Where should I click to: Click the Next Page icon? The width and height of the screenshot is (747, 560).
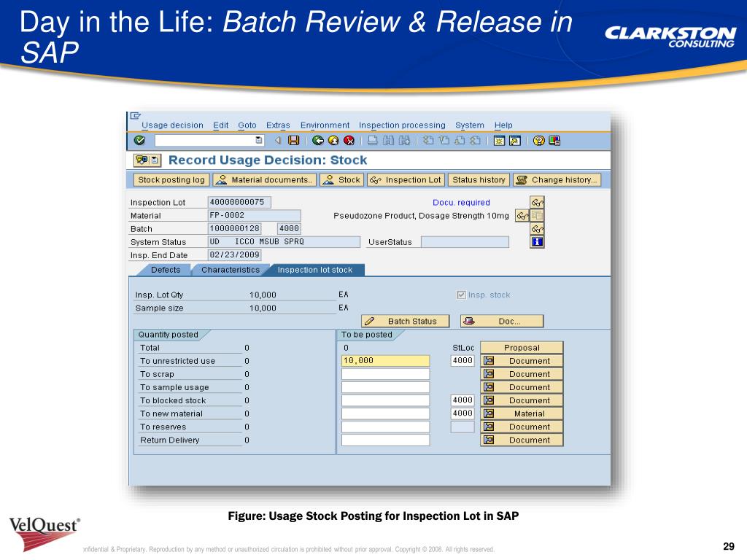click(x=460, y=141)
